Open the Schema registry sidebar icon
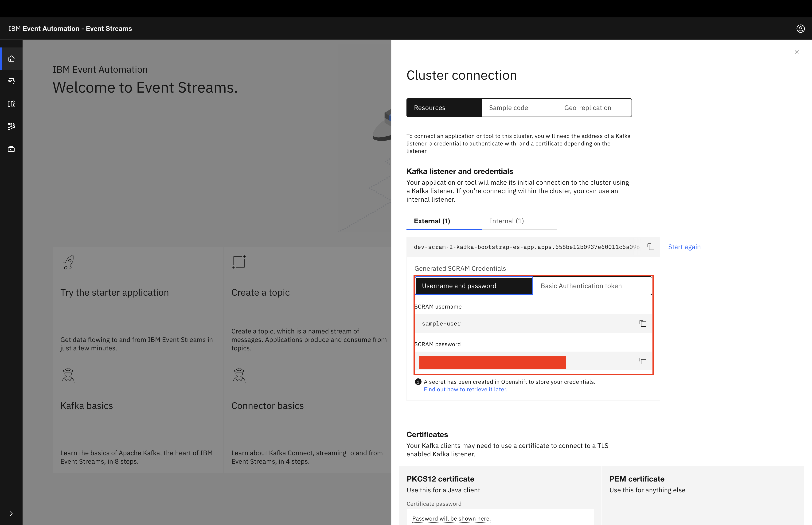 [11, 104]
